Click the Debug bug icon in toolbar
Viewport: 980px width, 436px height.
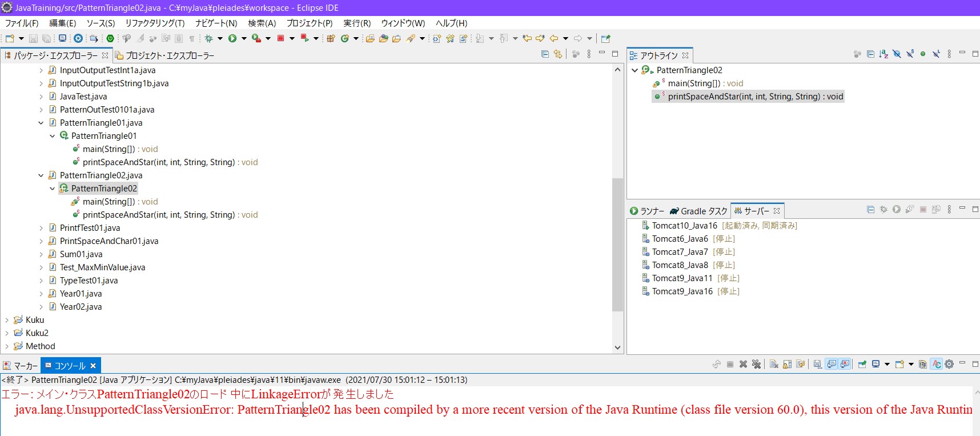pyautogui.click(x=208, y=38)
